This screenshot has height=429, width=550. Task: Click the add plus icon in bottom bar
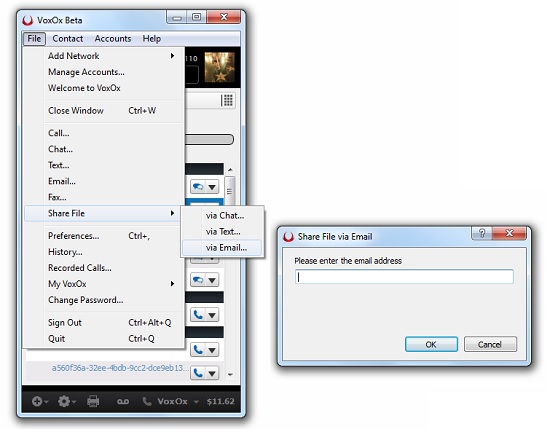(37, 401)
